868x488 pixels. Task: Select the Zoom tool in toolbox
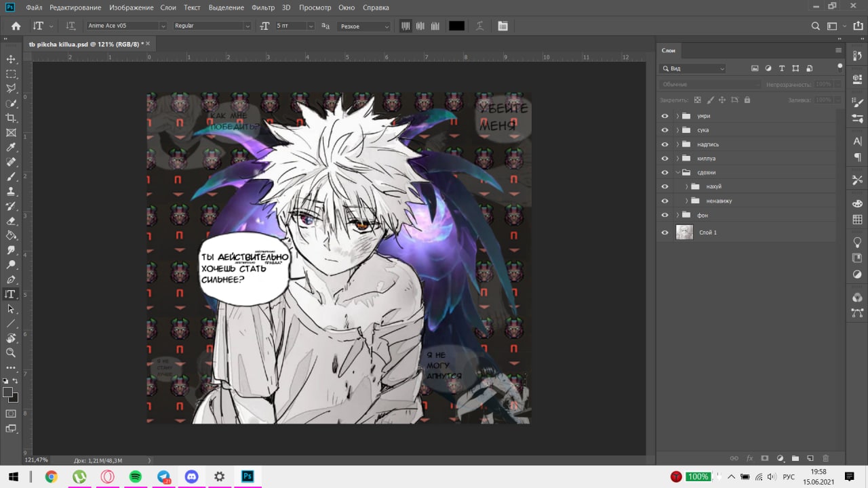(11, 352)
